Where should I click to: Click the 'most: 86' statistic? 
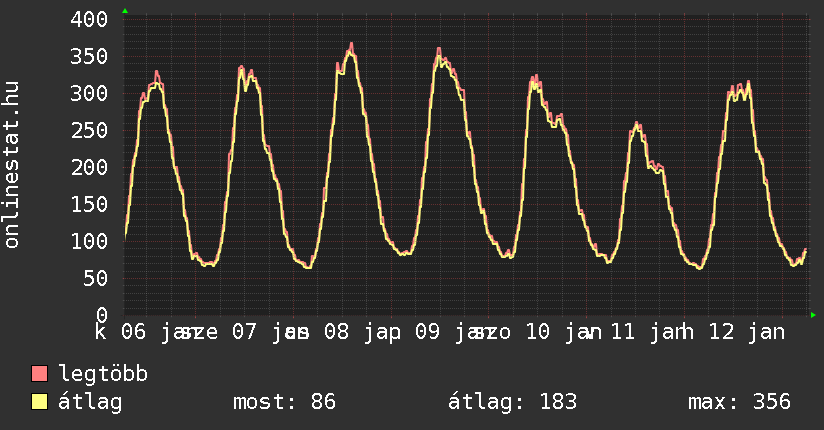(x=284, y=403)
